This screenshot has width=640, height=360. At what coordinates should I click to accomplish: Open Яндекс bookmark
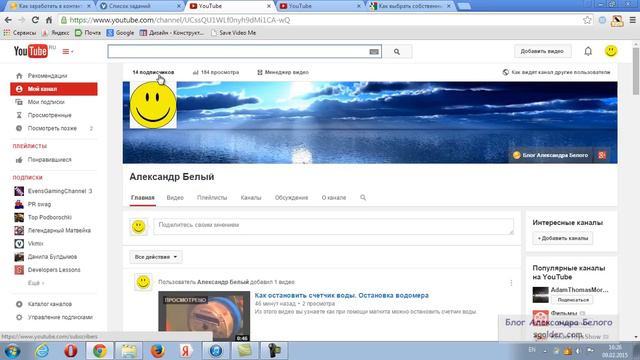pos(56,33)
